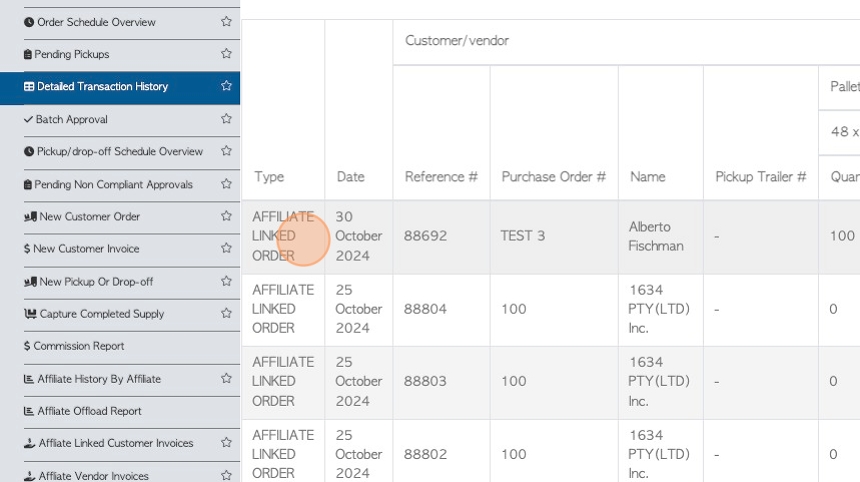Open Order Schedule Overview

pyautogui.click(x=96, y=22)
